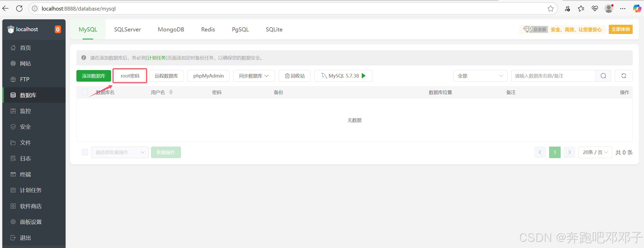Launch Copilot from the browser toolbar
Screen dimensions: 644x248
(637, 8)
